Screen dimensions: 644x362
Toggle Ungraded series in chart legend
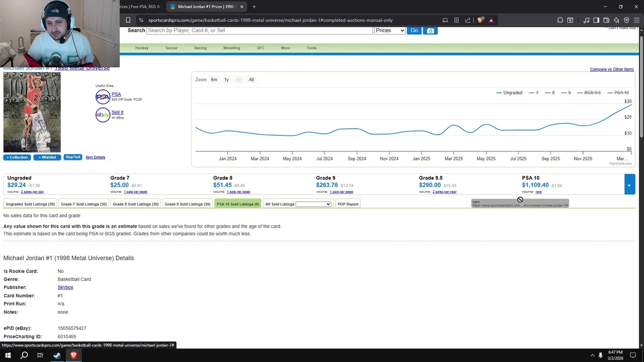[509, 93]
